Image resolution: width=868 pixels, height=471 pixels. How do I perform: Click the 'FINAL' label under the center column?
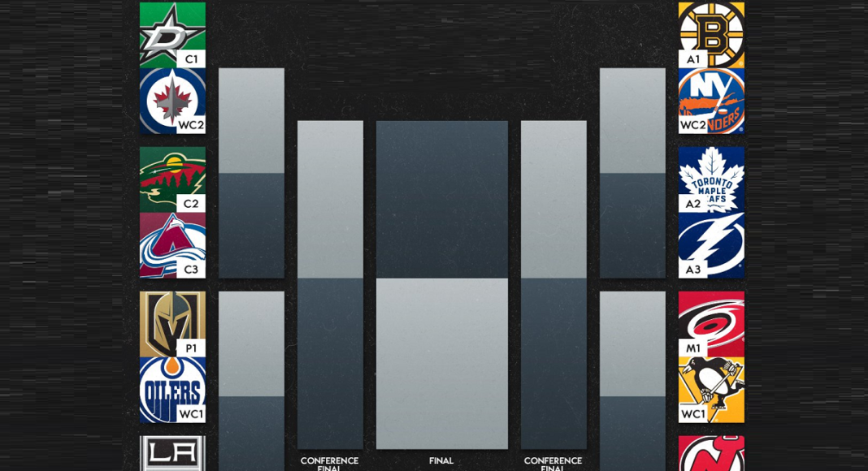pyautogui.click(x=441, y=460)
